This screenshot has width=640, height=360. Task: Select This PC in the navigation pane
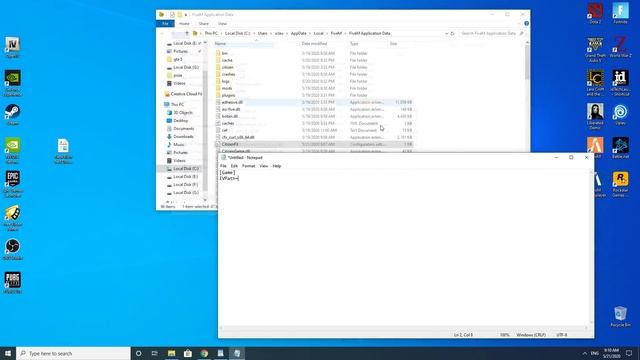pos(177,104)
